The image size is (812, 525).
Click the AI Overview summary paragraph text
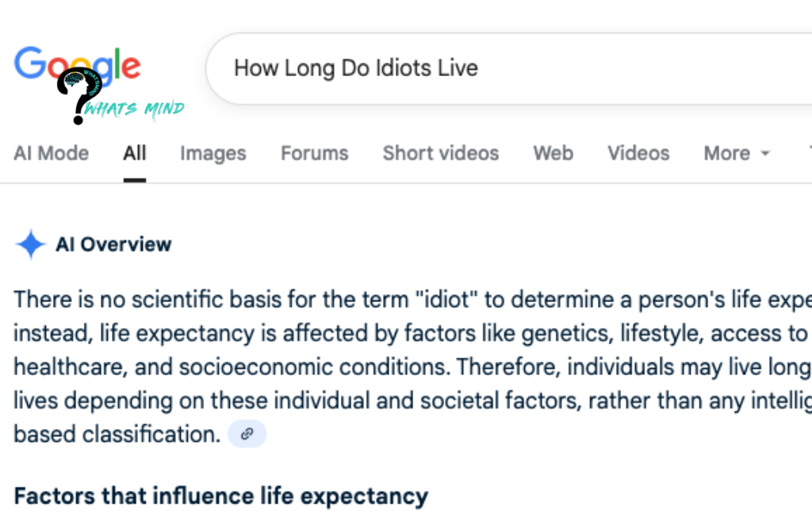[396, 366]
